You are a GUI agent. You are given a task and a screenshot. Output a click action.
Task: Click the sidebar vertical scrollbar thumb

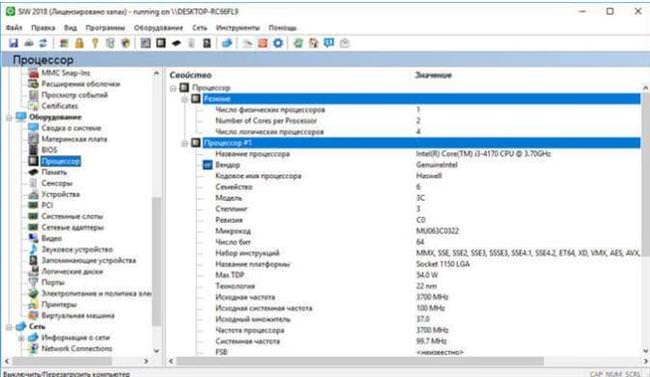pos(156,261)
